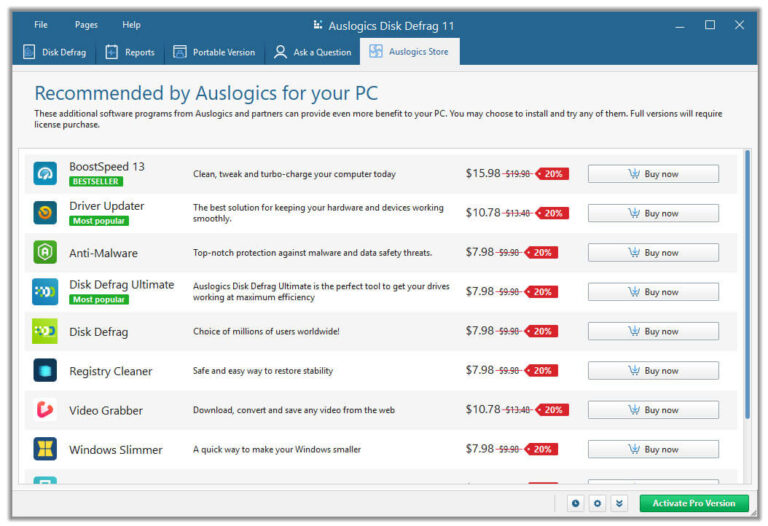Buy now for Windows Slimmer

653,449
